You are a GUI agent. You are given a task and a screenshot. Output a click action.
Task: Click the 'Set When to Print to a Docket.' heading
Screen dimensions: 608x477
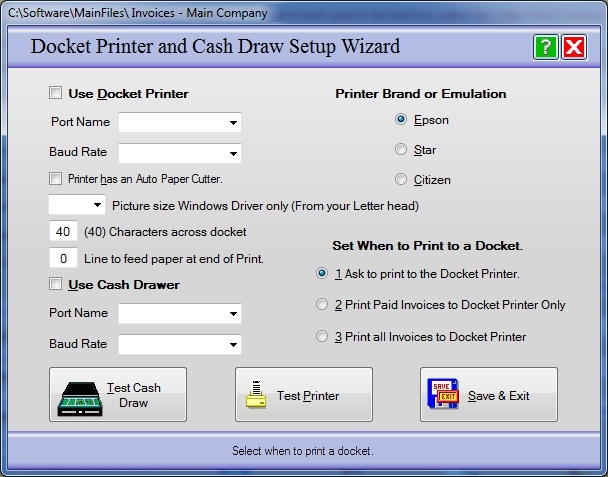428,245
